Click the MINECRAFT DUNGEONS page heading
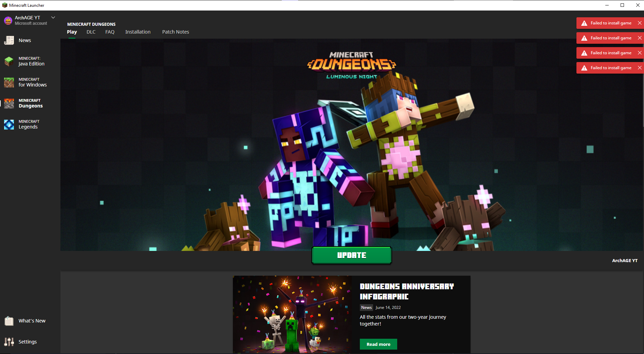Viewport: 644px width, 354px height. (x=91, y=24)
